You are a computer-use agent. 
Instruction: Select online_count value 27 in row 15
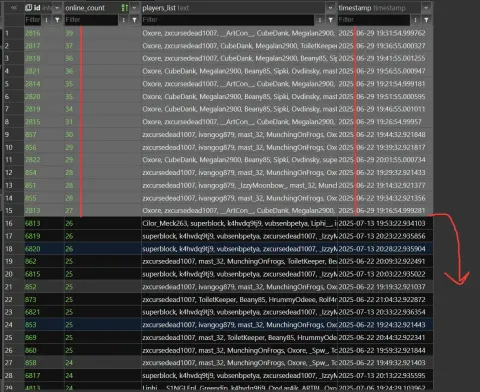point(103,211)
